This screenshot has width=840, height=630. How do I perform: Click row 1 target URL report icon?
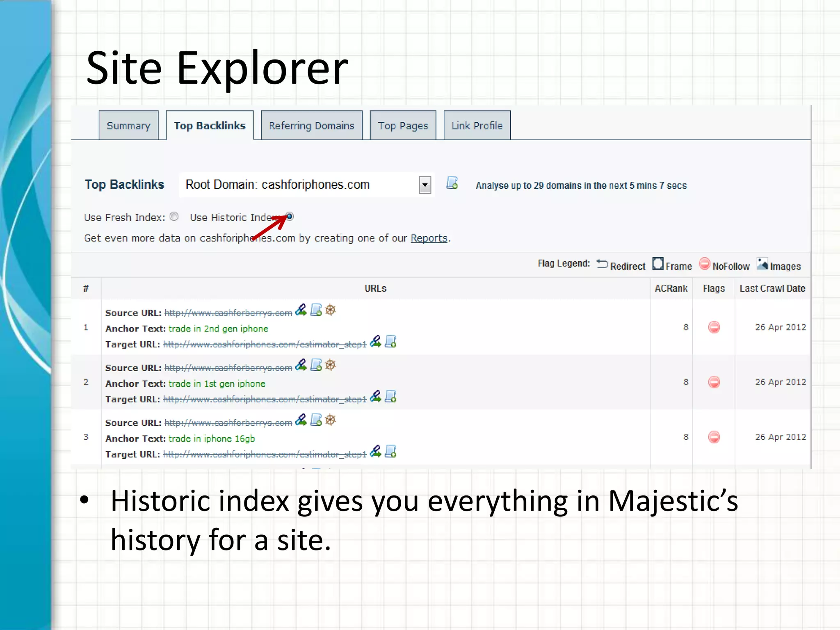coord(390,341)
